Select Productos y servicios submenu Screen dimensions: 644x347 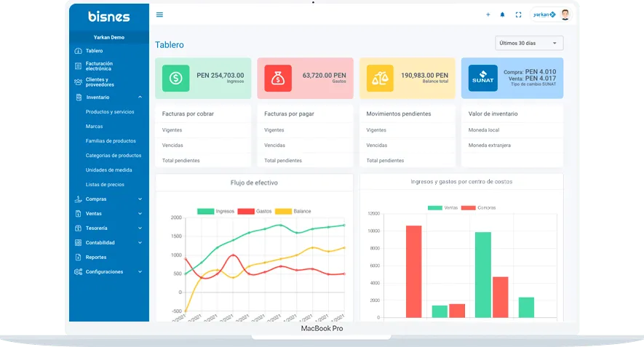pos(110,112)
